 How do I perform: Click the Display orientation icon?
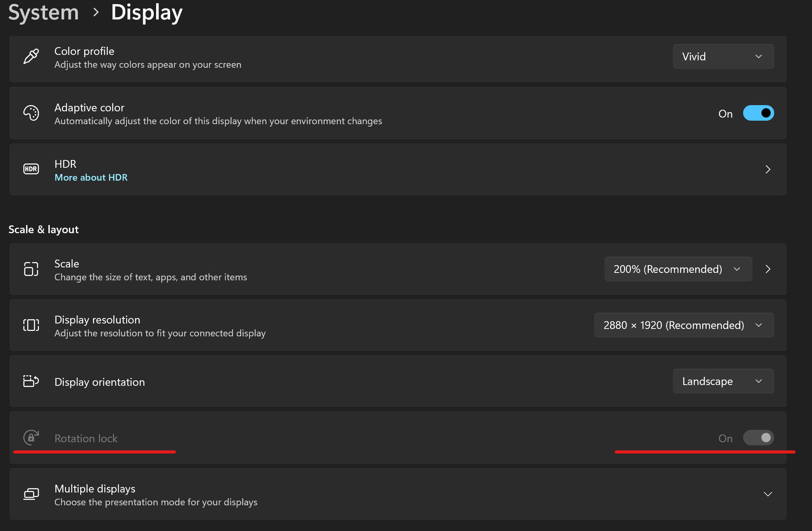click(x=31, y=381)
